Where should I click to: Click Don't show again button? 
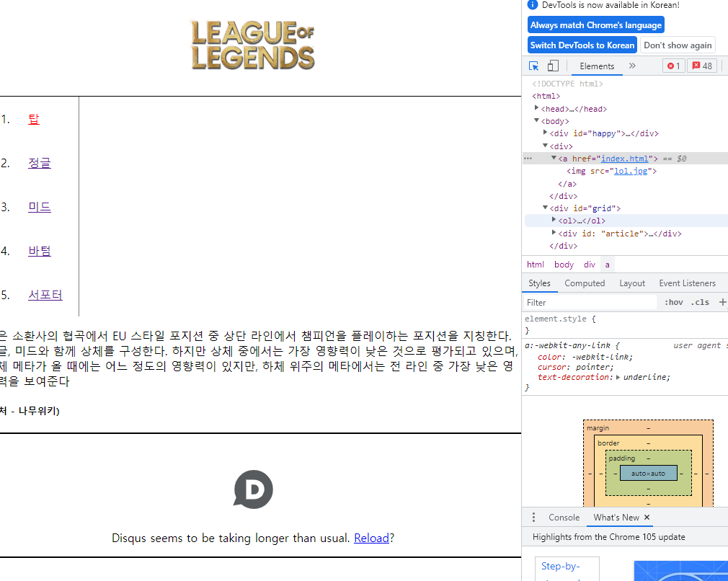point(678,45)
